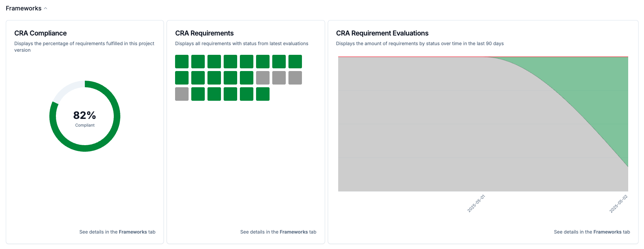Select last green square in third row
644x249 pixels.
[263, 94]
